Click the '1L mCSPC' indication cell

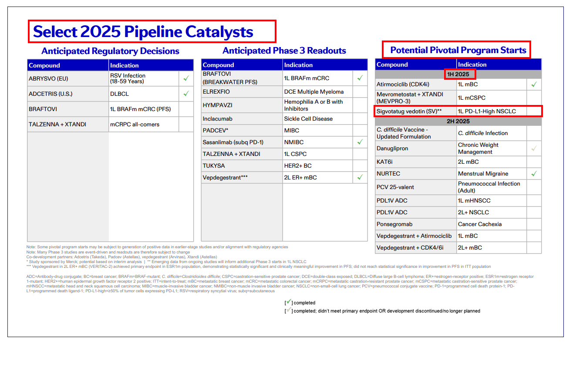(492, 98)
